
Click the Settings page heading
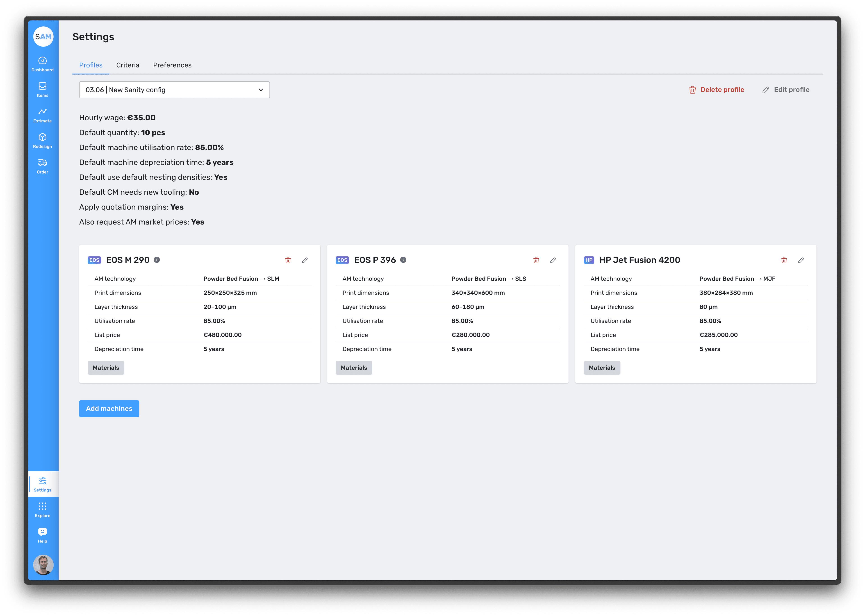(93, 37)
